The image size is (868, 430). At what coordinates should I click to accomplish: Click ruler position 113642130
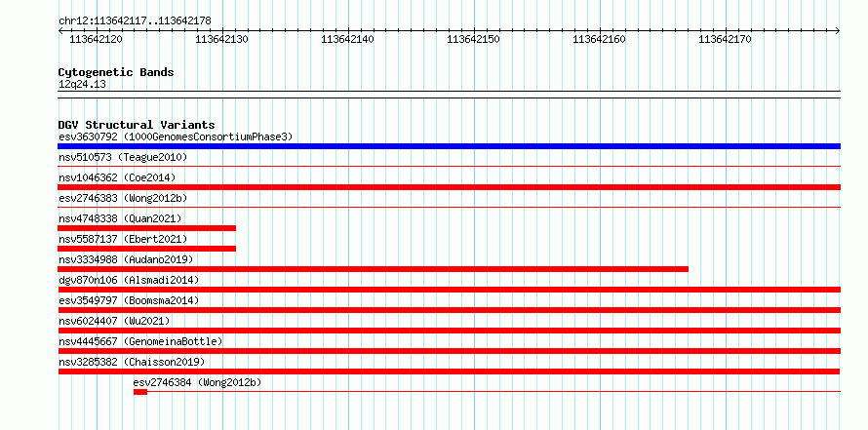pos(222,39)
